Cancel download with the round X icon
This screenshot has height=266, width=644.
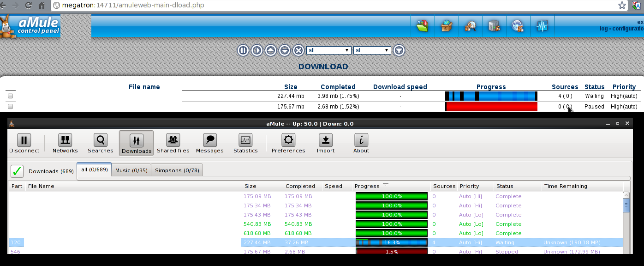pyautogui.click(x=298, y=50)
